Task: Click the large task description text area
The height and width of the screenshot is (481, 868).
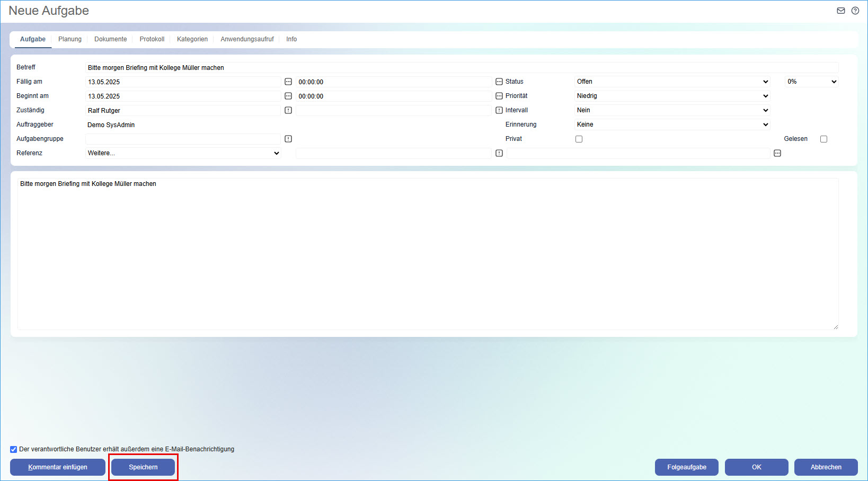Action: (428, 254)
